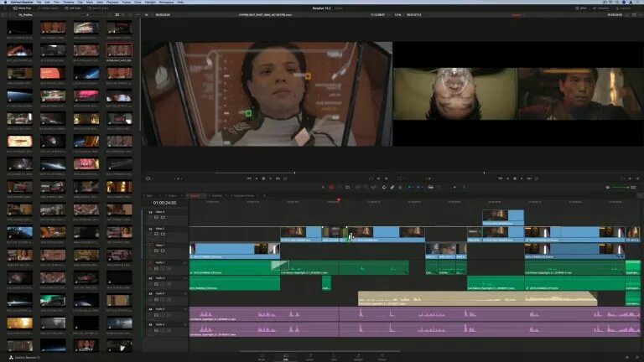The width and height of the screenshot is (644, 362).
Task: Open the Deliver page
Action: (x=382, y=357)
